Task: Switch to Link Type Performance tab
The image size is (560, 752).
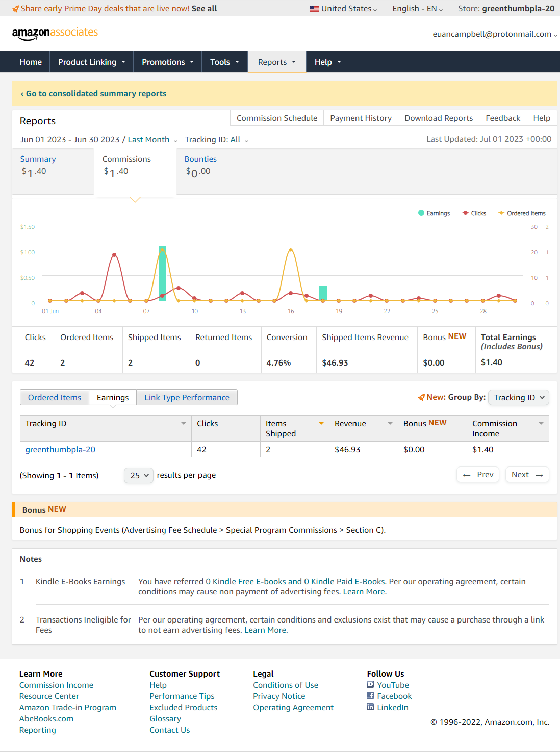Action: [x=187, y=397]
